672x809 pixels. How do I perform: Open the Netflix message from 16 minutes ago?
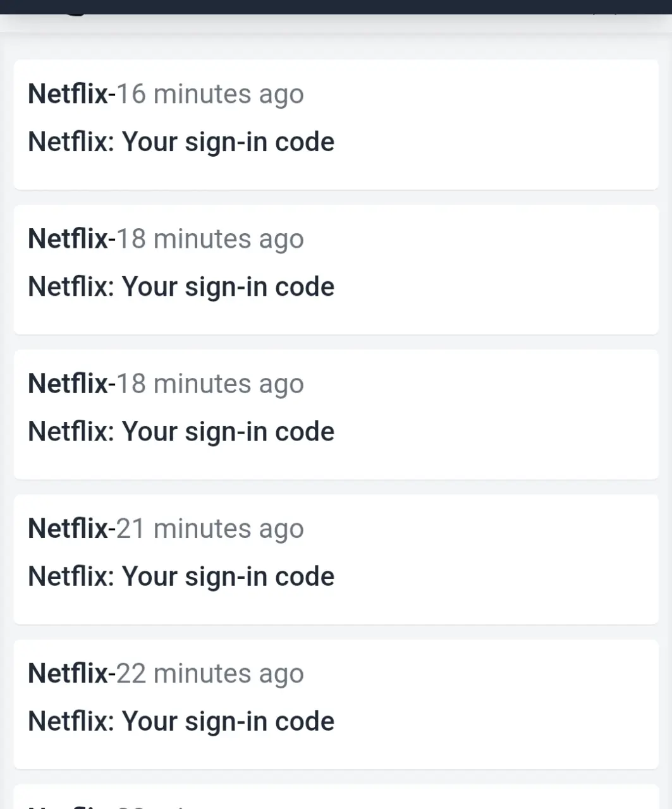(336, 125)
